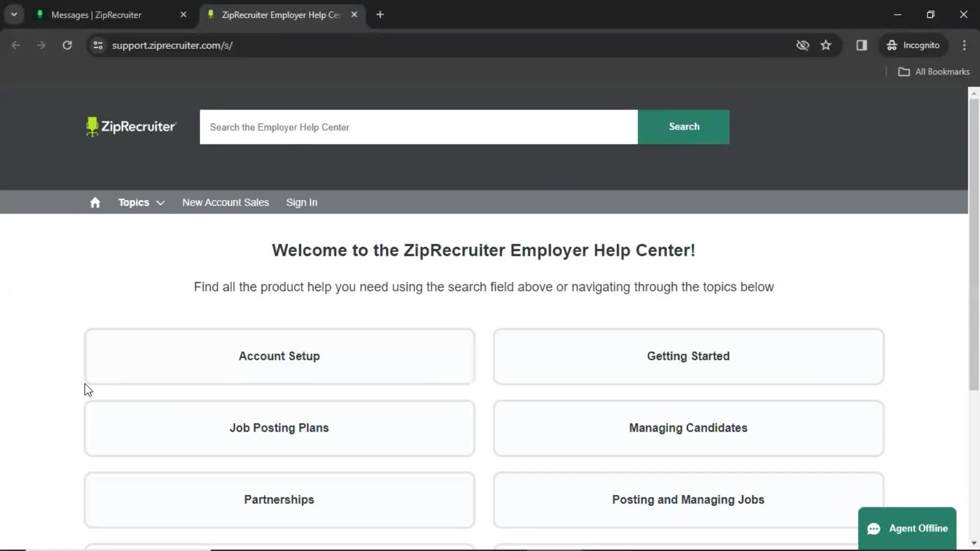This screenshot has height=551, width=980.
Task: Click the Account Setup help topic
Action: click(279, 356)
